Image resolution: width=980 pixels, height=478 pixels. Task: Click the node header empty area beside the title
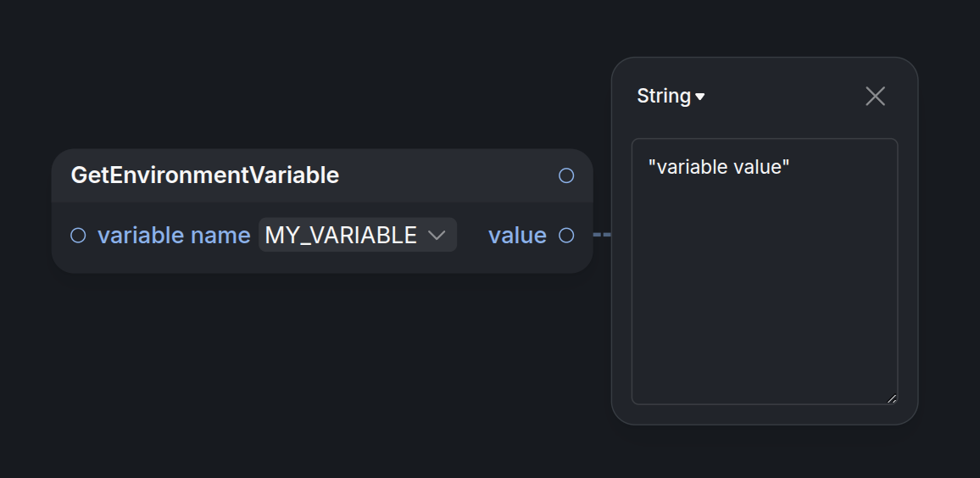pos(448,175)
